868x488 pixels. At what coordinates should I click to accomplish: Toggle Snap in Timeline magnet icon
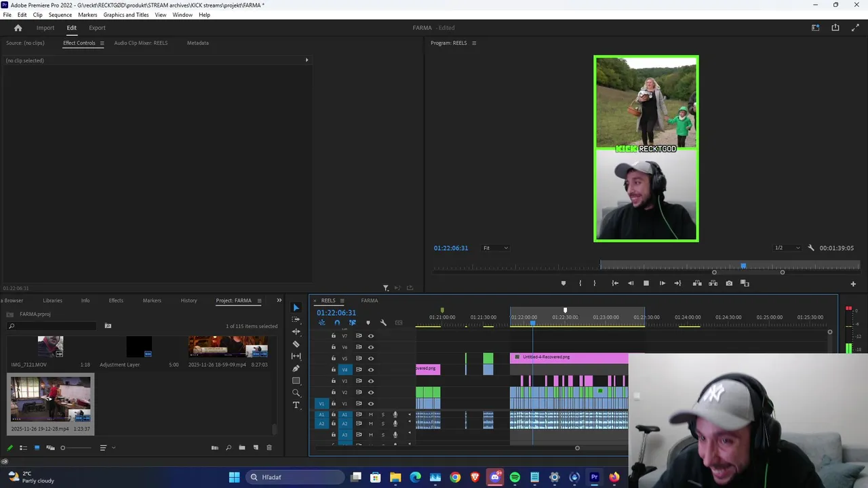(x=337, y=323)
